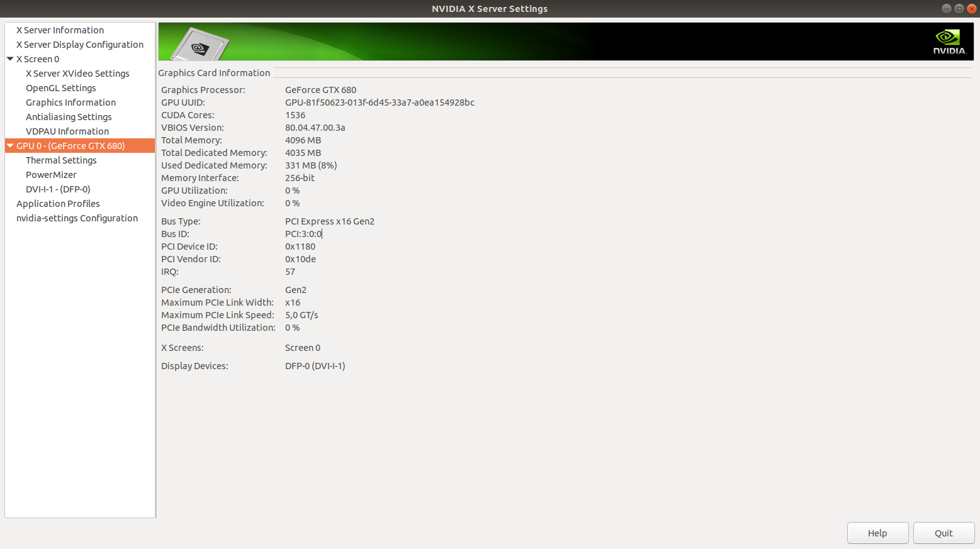Open the Antialiasing Settings page
This screenshot has height=549, width=980.
(69, 116)
